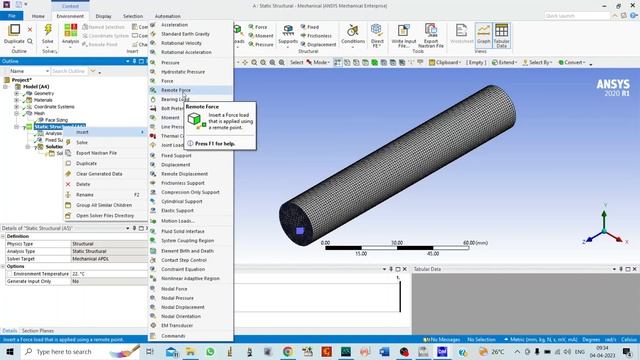
Task: Click the Solve lightning bolt icon
Action: [48, 30]
